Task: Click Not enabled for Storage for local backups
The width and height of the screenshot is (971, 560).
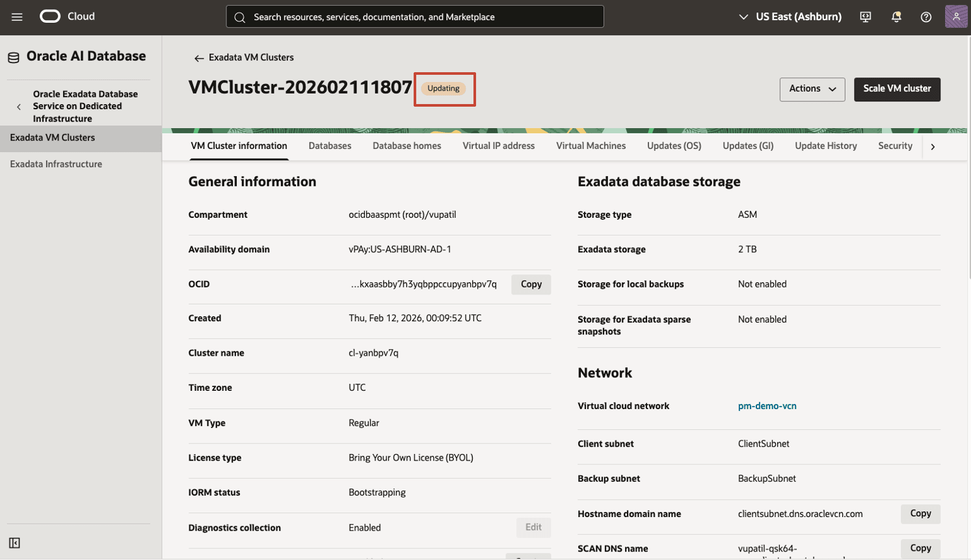Action: coord(762,284)
